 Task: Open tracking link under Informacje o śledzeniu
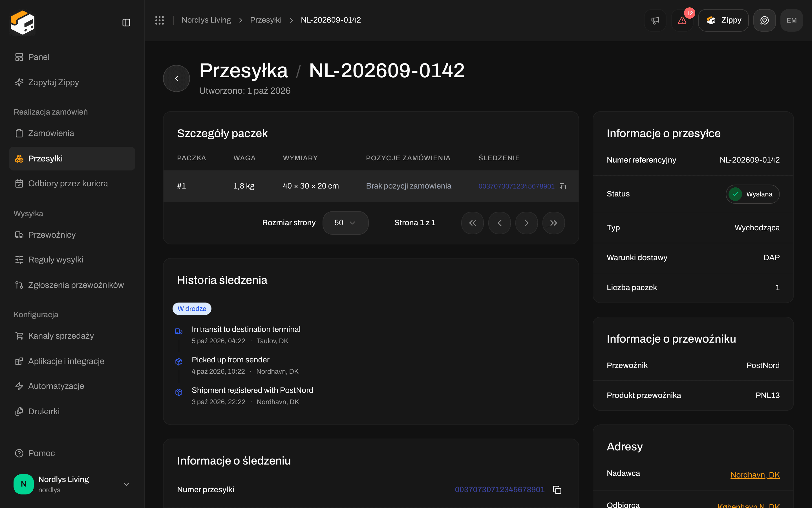tap(500, 490)
